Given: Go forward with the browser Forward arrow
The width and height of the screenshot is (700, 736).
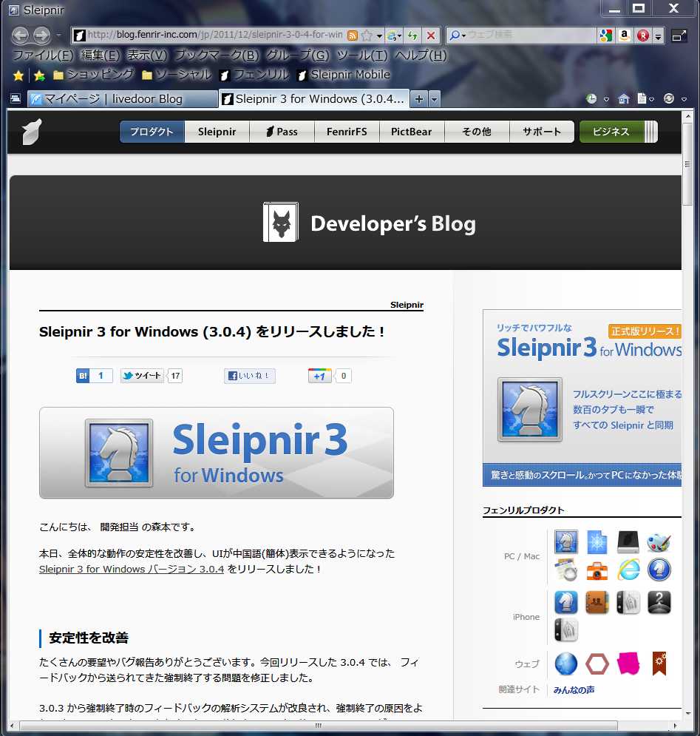Looking at the screenshot, I should [x=41, y=35].
